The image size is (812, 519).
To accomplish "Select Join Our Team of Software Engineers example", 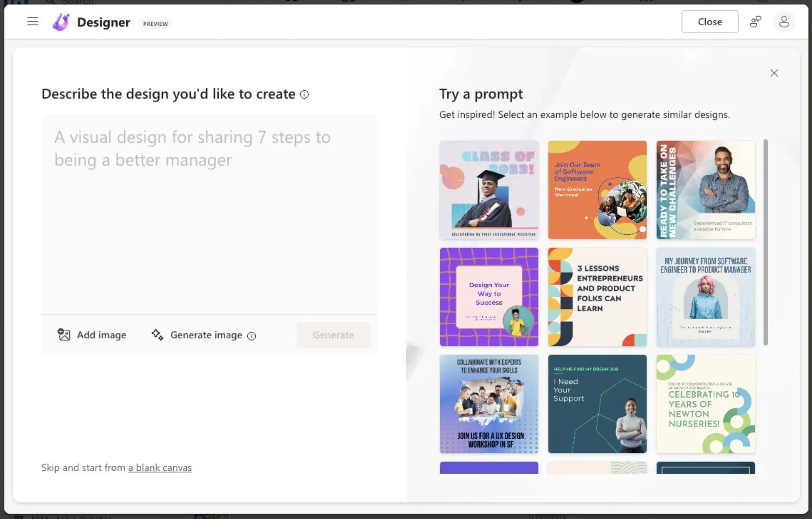I will pyautogui.click(x=597, y=190).
